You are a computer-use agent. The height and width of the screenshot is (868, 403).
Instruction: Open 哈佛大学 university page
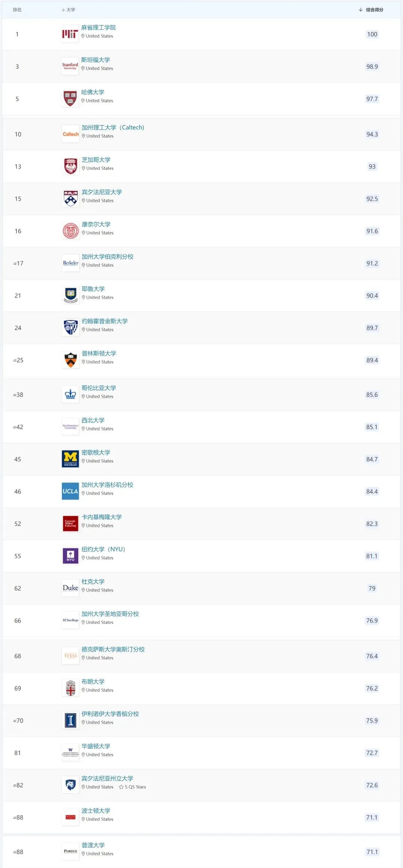(x=93, y=92)
